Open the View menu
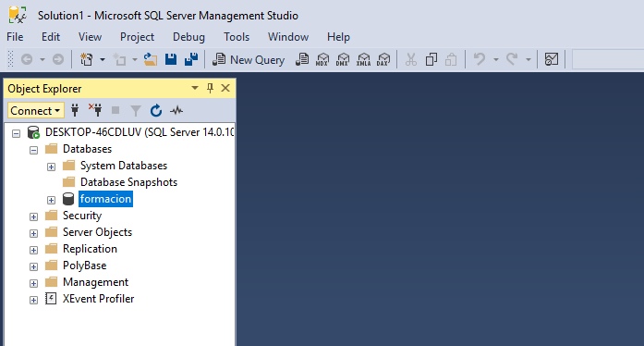 click(90, 37)
